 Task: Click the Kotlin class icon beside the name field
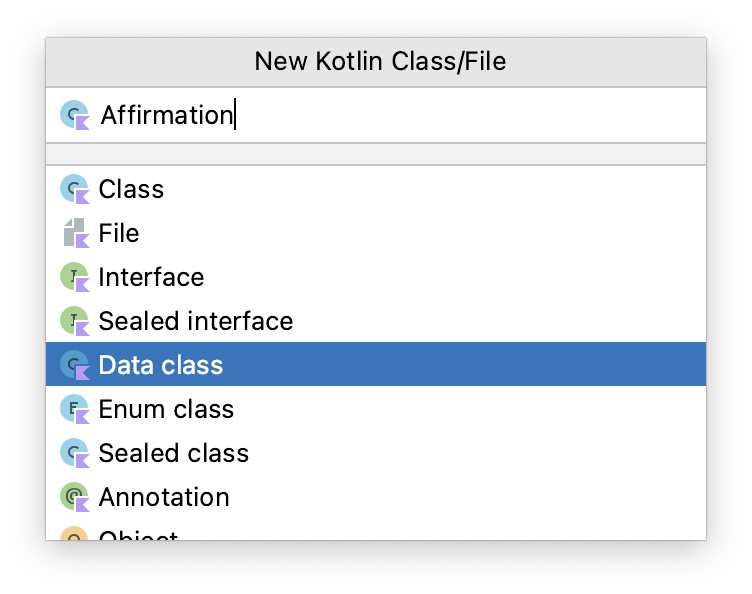(75, 115)
